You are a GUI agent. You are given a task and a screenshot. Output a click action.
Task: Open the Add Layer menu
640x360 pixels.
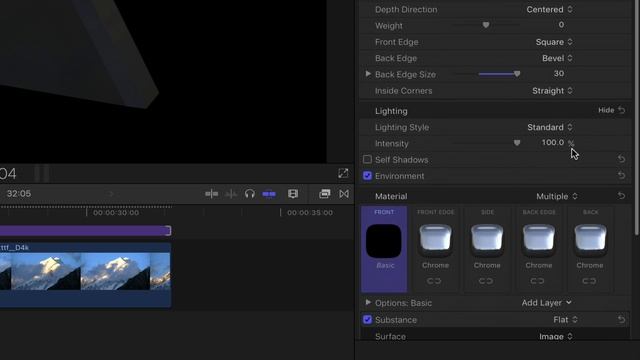547,303
